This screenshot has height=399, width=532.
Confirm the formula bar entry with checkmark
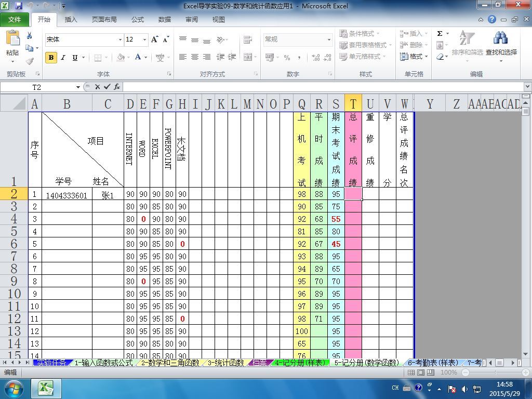107,87
